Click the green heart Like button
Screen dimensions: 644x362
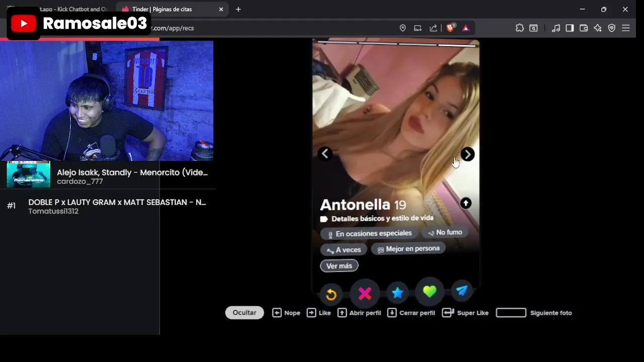point(429,292)
